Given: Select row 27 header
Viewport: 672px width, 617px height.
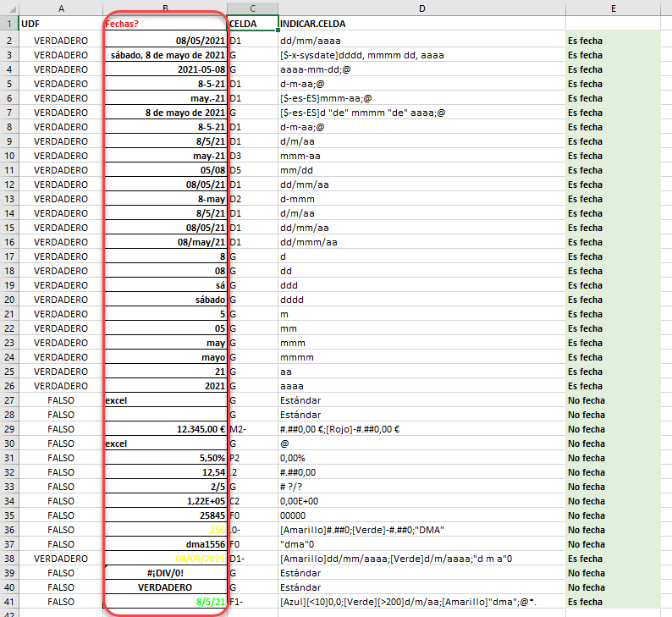Looking at the screenshot, I should click(x=9, y=400).
